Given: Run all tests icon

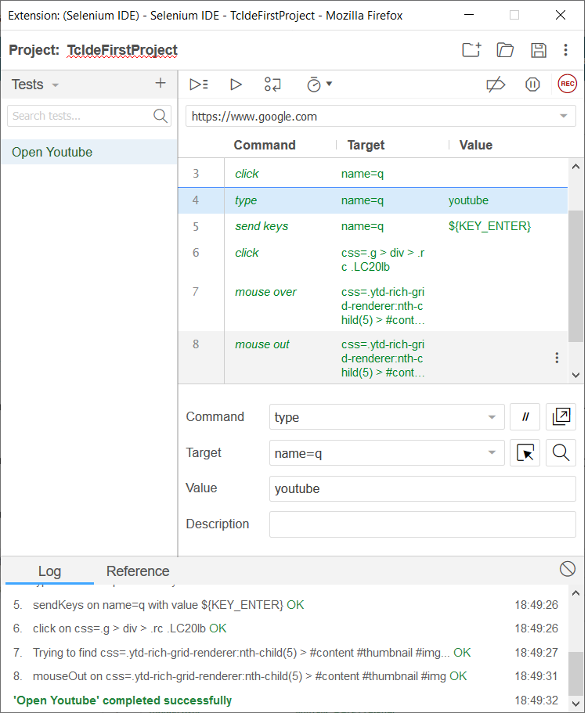Looking at the screenshot, I should coord(199,84).
